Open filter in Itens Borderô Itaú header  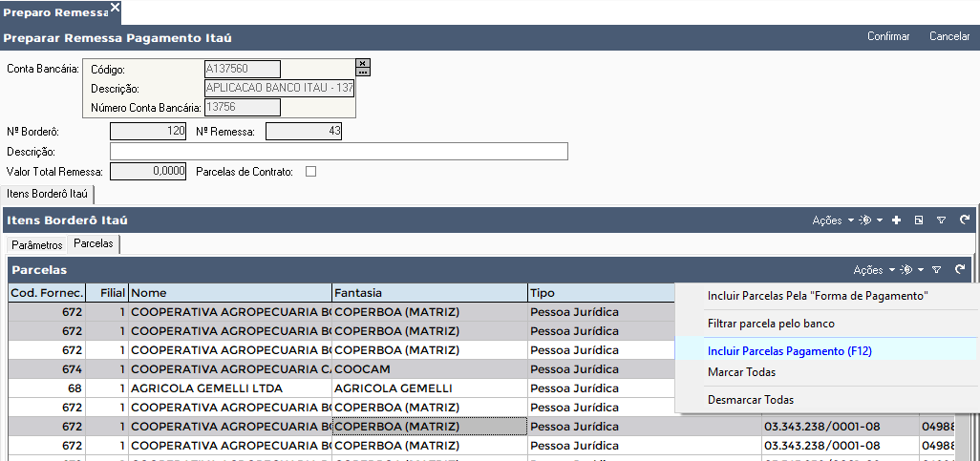click(x=941, y=220)
